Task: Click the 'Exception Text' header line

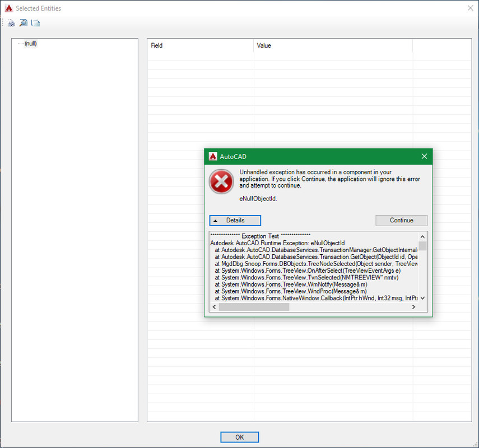Action: (261, 236)
